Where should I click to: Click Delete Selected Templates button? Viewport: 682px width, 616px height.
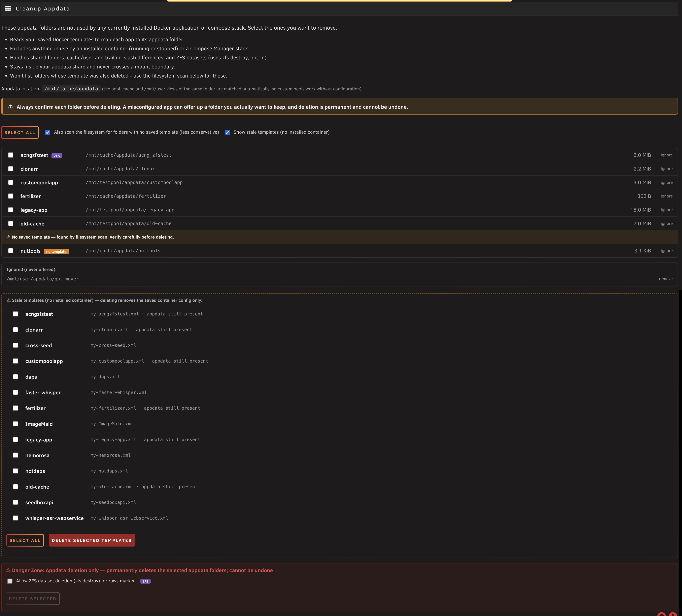pos(92,540)
